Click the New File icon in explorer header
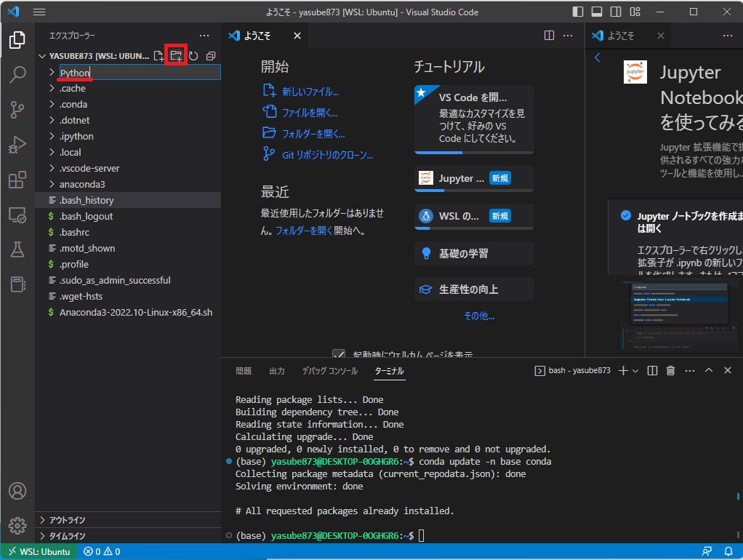The image size is (743, 560). tap(158, 56)
